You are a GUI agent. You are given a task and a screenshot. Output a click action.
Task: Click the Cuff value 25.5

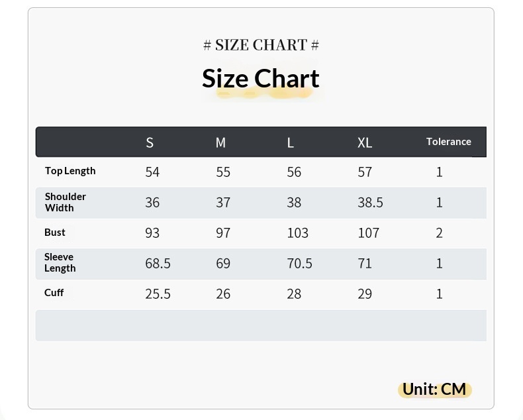158,294
